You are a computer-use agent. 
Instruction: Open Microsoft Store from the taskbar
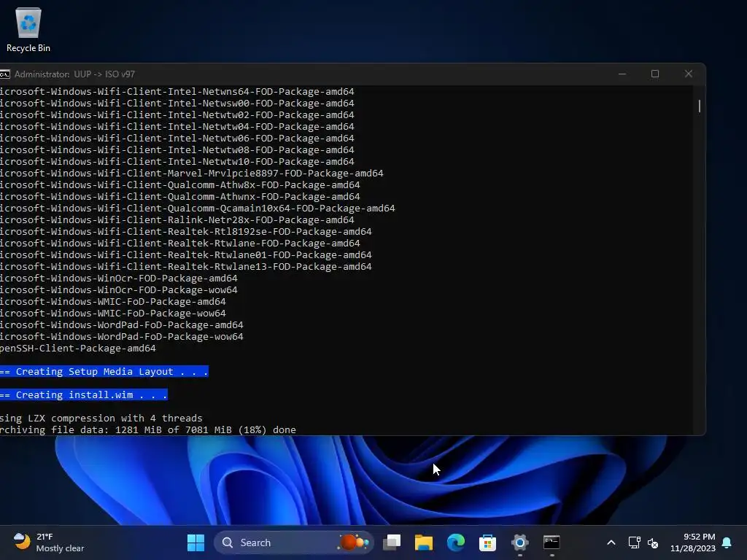(x=487, y=542)
